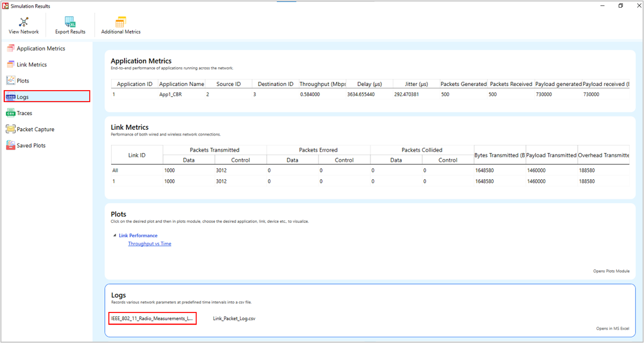Click the Throughput (Mbps) column header

coord(322,84)
